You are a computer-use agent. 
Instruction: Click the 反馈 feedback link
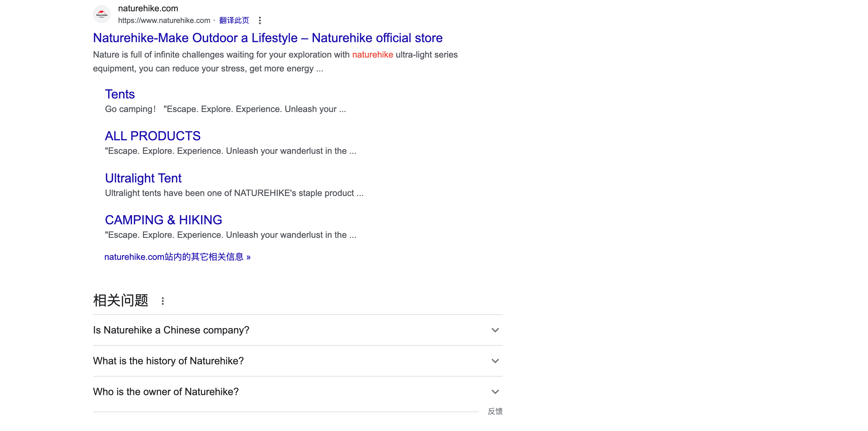point(495,411)
